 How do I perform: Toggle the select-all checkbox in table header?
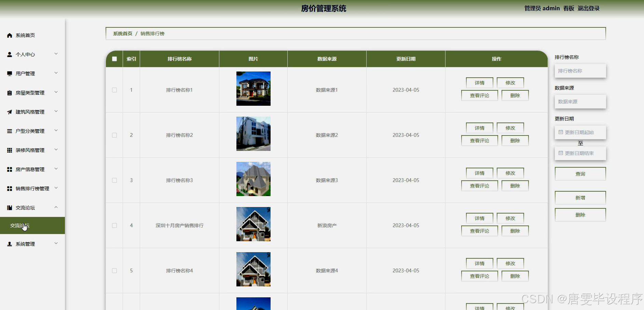[114, 59]
